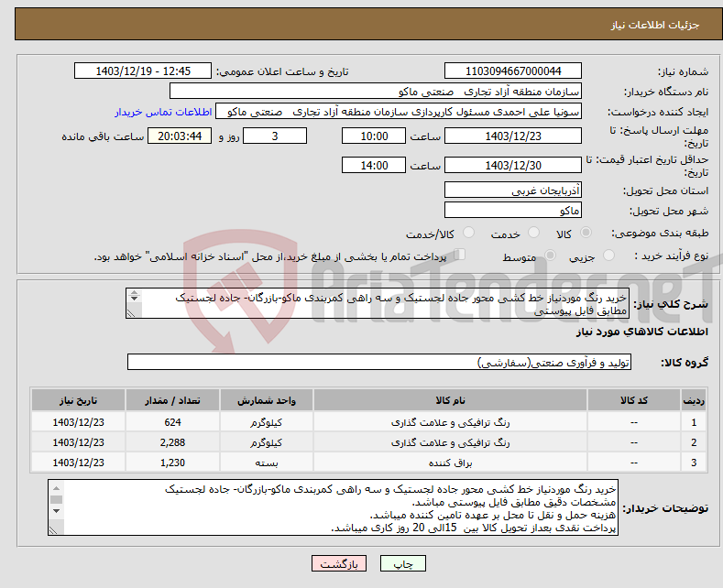The width and height of the screenshot is (723, 588).
Task: Click scroll down arrow in شرح کلی نیاز box
Action: 134,299
